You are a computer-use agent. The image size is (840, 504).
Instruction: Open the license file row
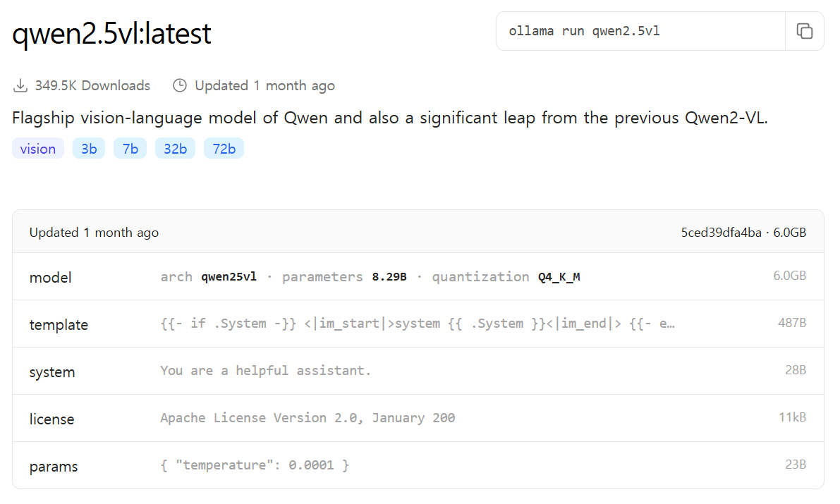51,419
